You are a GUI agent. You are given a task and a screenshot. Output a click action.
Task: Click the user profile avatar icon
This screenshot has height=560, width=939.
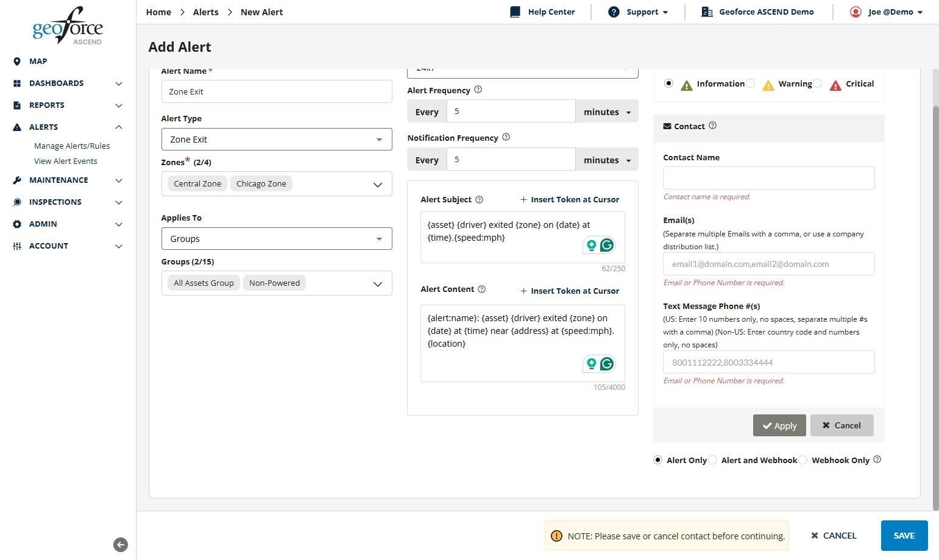[x=856, y=12]
